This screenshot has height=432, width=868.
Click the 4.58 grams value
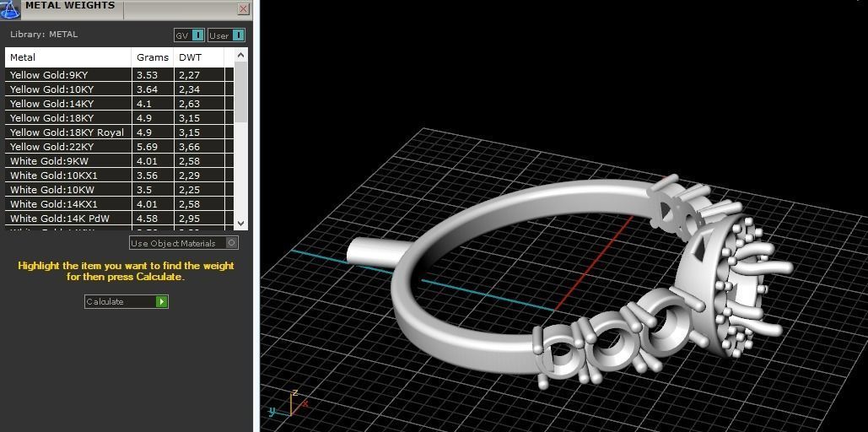[148, 219]
